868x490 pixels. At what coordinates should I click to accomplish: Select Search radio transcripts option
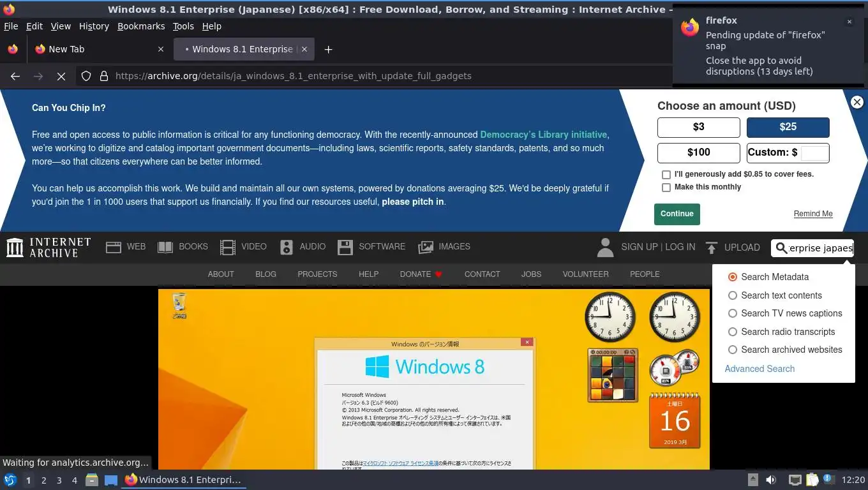[x=733, y=332]
